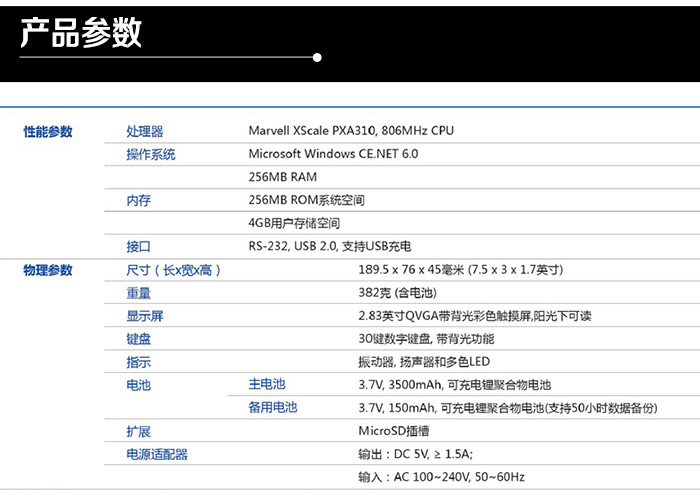This screenshot has height=490, width=700.
Task: Select the 性能参数 section label
Action: click(x=48, y=132)
